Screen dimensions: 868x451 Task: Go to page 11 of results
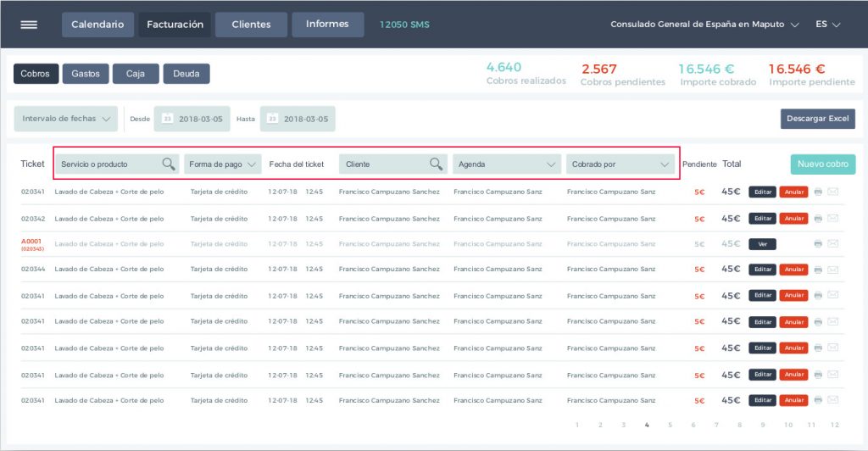coord(811,425)
